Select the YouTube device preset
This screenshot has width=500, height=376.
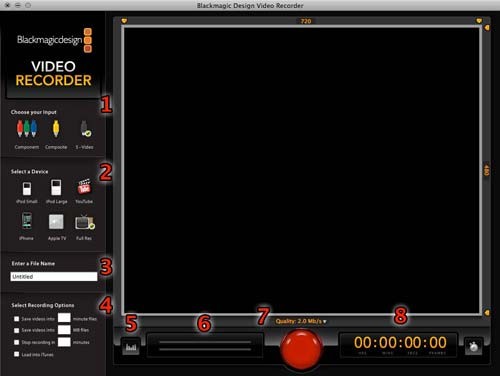click(x=84, y=187)
